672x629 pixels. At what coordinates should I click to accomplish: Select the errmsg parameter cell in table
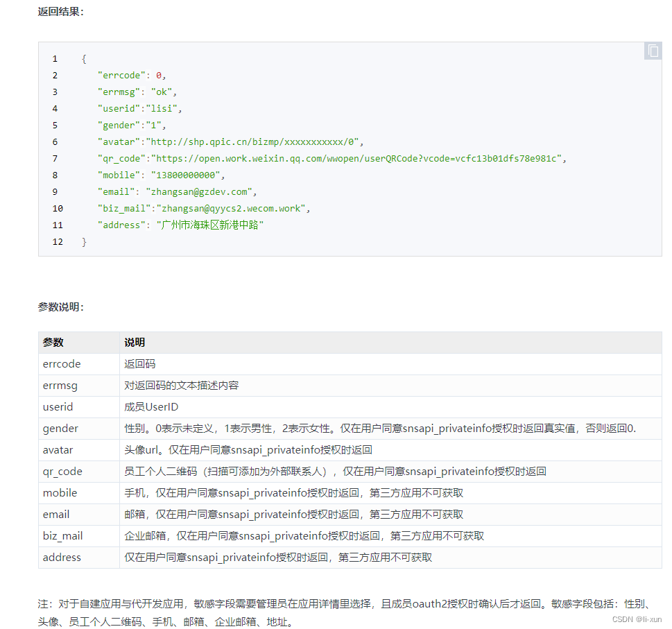coord(79,386)
